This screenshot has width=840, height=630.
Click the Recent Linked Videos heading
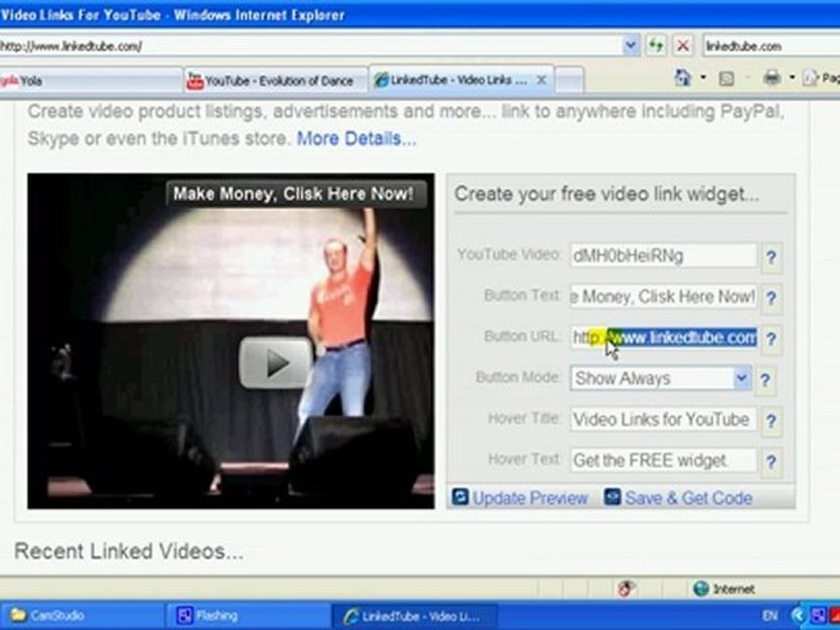tap(129, 551)
